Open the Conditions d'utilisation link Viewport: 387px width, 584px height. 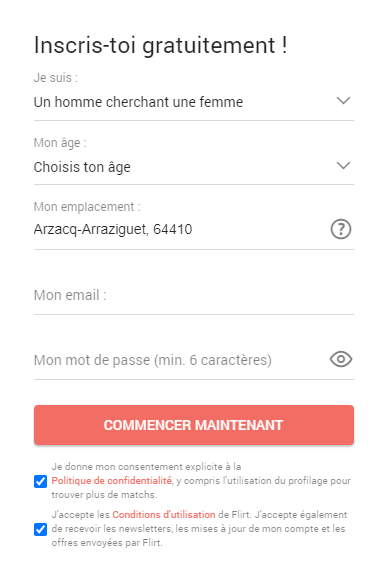coord(164,515)
